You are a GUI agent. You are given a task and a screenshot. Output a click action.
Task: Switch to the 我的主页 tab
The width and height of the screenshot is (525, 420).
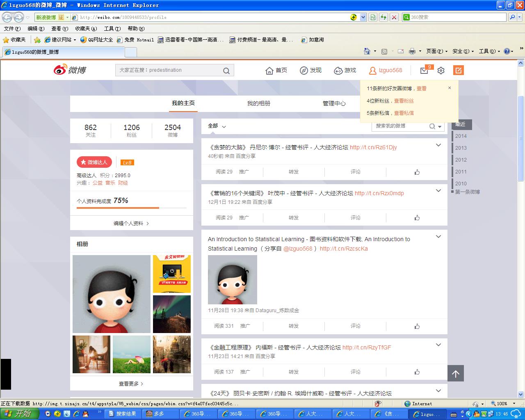(183, 103)
